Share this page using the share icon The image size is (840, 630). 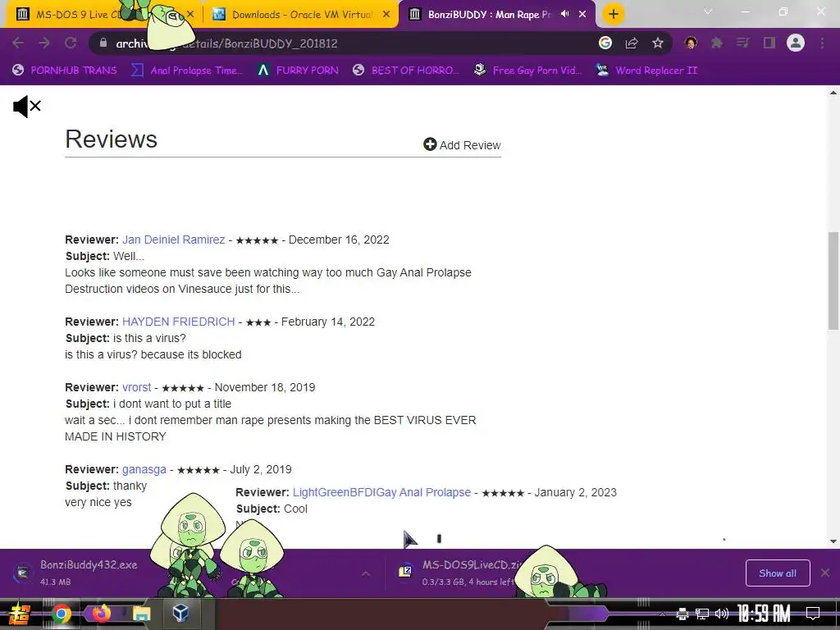click(632, 43)
